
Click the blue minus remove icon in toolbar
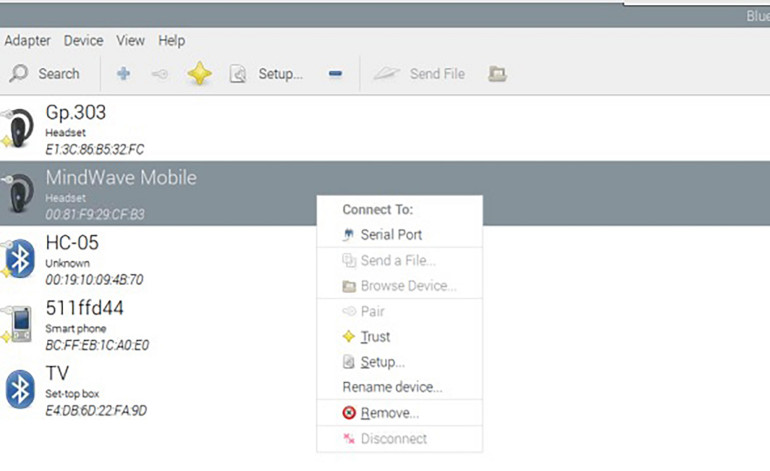pos(335,74)
